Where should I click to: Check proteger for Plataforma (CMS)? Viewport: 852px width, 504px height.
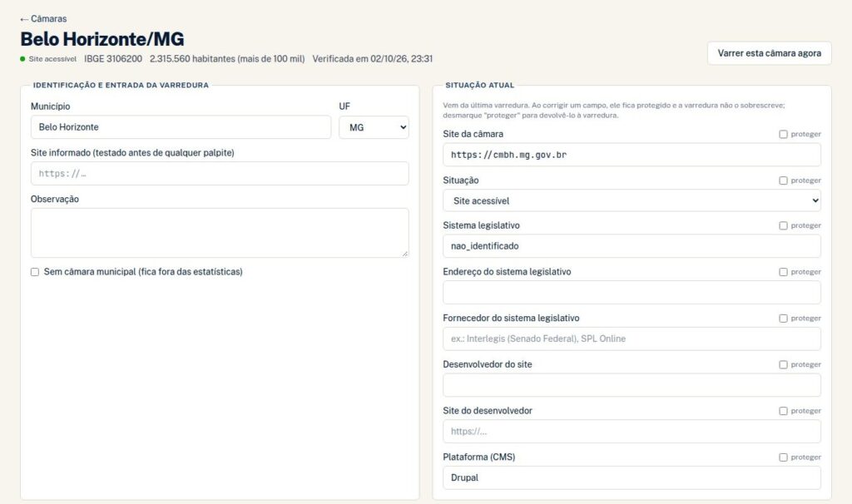click(x=783, y=457)
